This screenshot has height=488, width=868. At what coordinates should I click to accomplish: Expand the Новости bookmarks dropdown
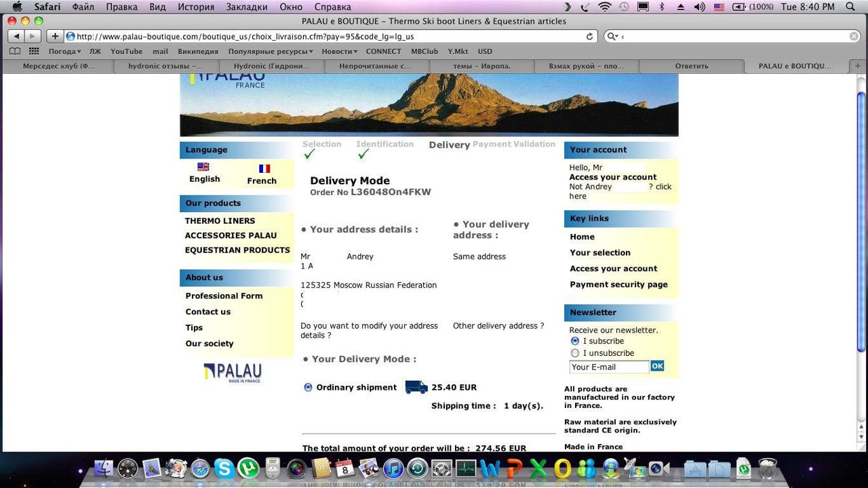(x=339, y=52)
